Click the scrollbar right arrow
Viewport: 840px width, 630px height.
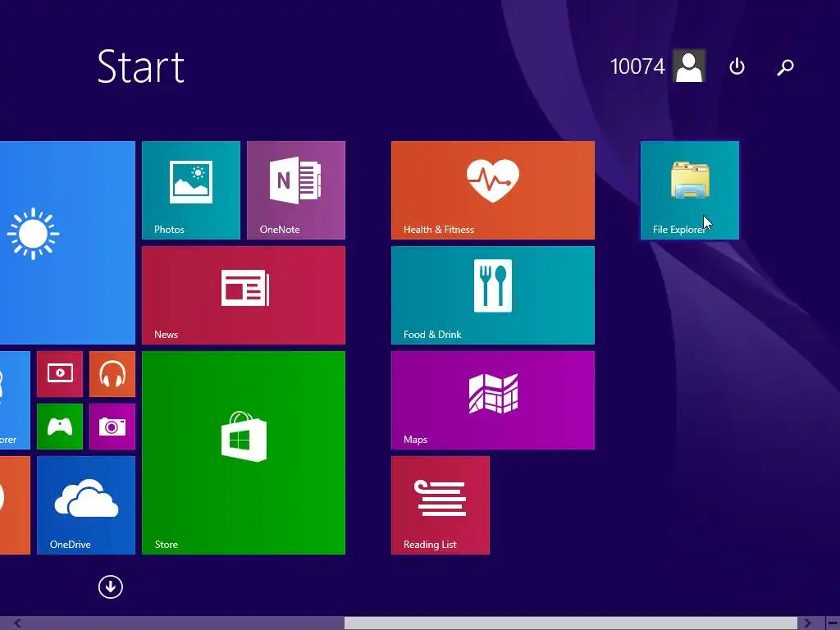click(x=808, y=623)
